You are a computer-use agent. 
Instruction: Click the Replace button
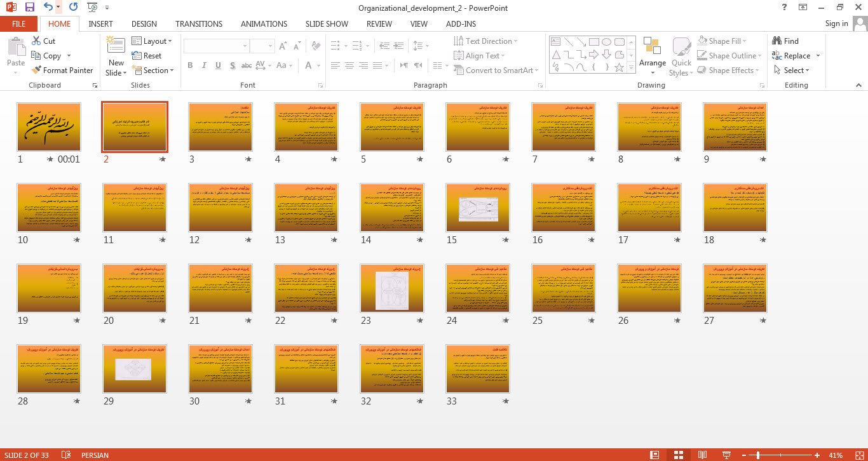tap(796, 56)
